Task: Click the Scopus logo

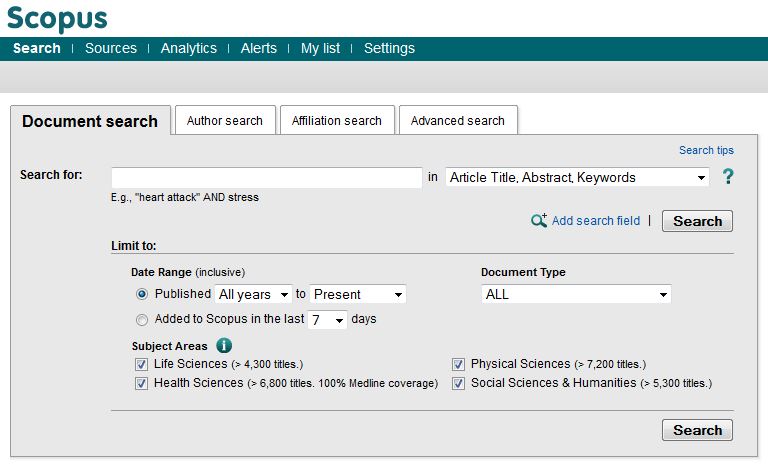Action: point(57,19)
